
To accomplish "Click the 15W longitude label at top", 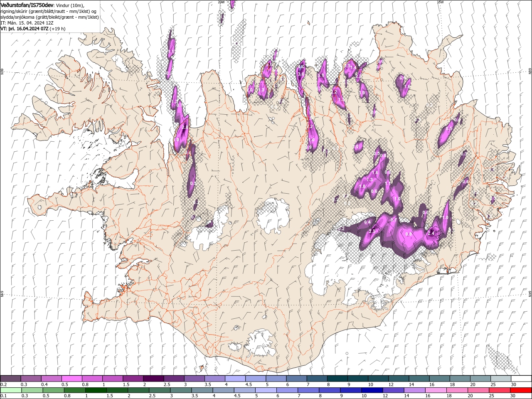I will pyautogui.click(x=440, y=2).
